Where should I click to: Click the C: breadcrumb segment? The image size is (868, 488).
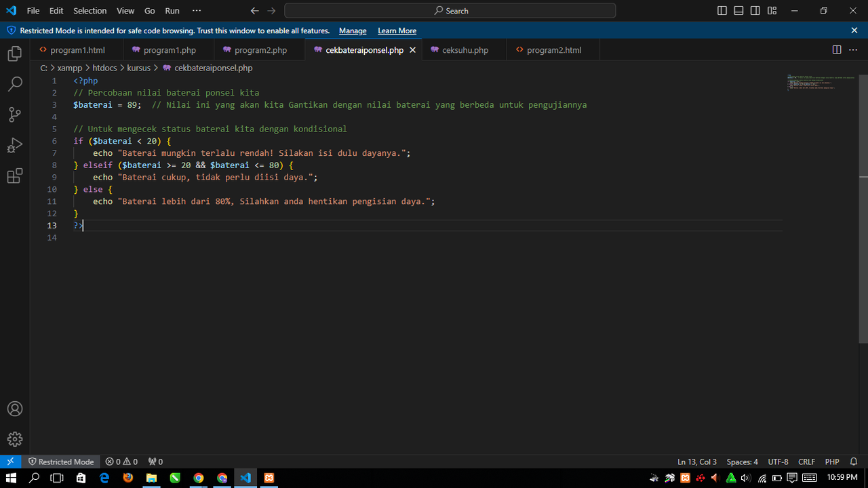pos(44,68)
